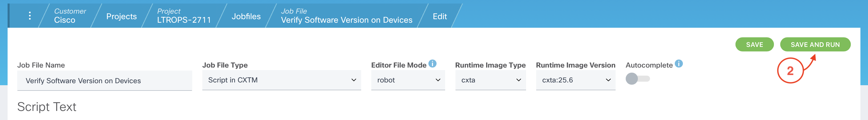868x120 pixels.
Task: Go to Customer Cisco breadcrumb
Action: (70, 16)
